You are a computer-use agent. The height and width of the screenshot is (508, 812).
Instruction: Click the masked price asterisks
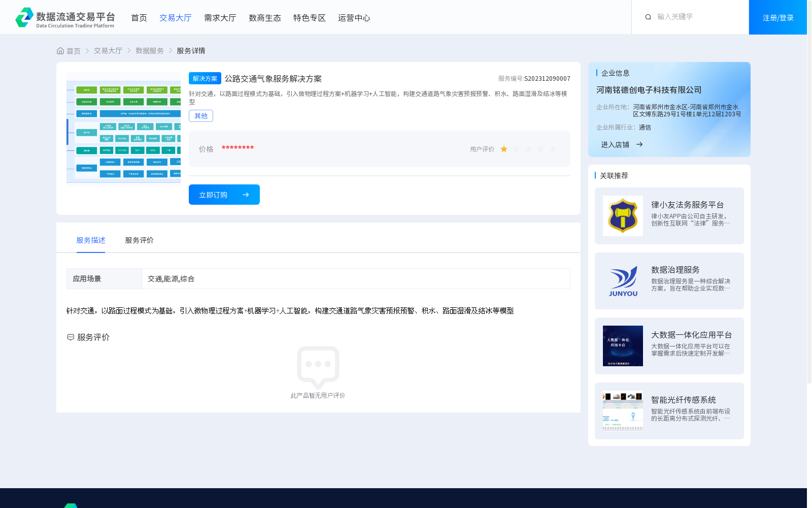(x=238, y=148)
